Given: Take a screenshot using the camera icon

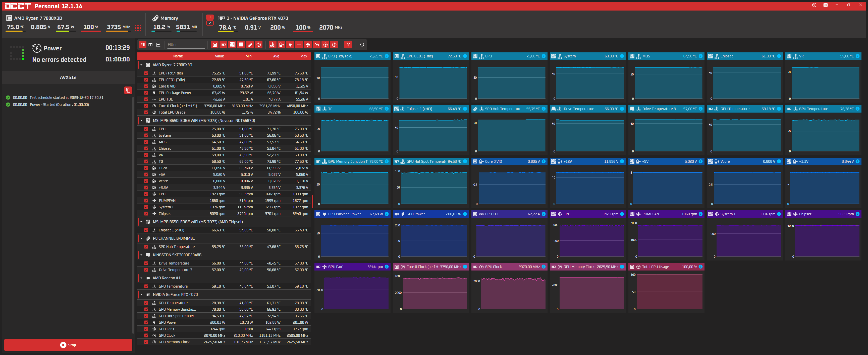Looking at the screenshot, I should tap(825, 5).
